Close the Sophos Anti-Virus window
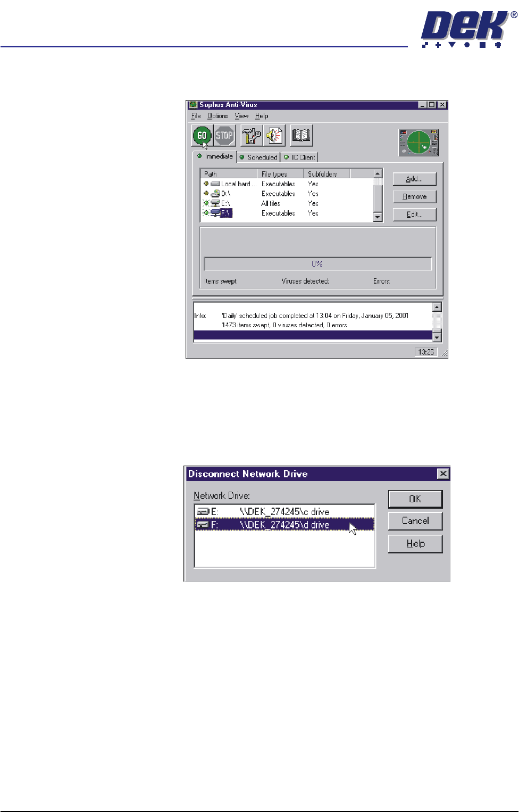Viewport: 519px width, 812px height. [x=442, y=105]
